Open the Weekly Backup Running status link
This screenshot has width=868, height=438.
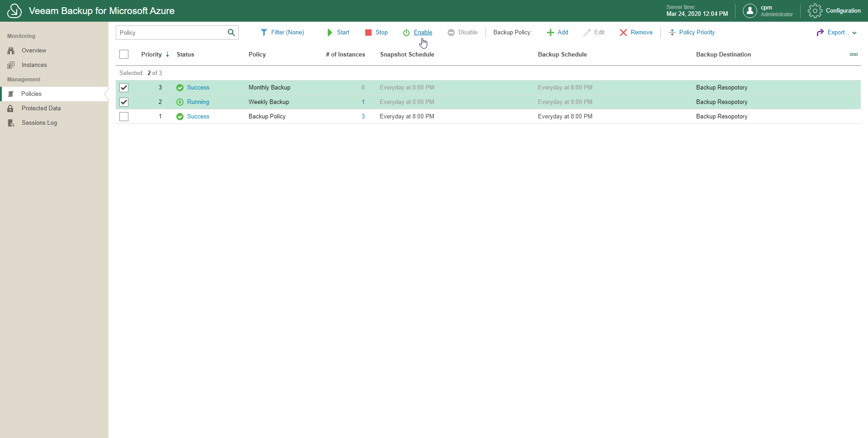(198, 102)
